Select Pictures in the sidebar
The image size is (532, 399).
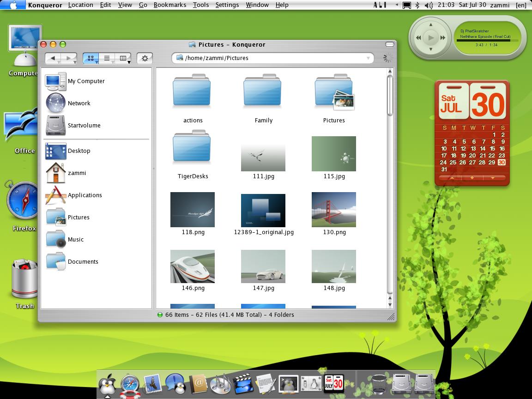pyautogui.click(x=67, y=217)
